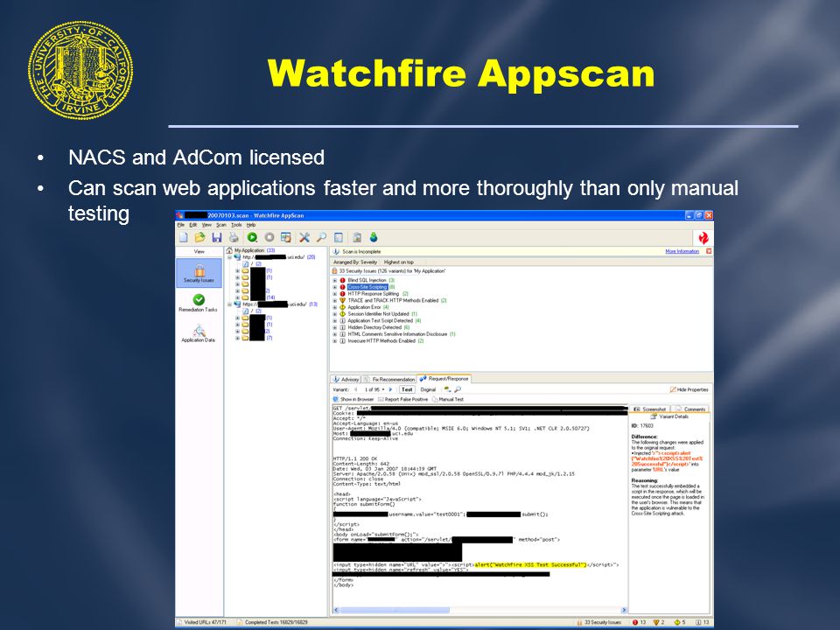The width and height of the screenshot is (840, 630).
Task: Expand the Application Error issue
Action: point(335,307)
